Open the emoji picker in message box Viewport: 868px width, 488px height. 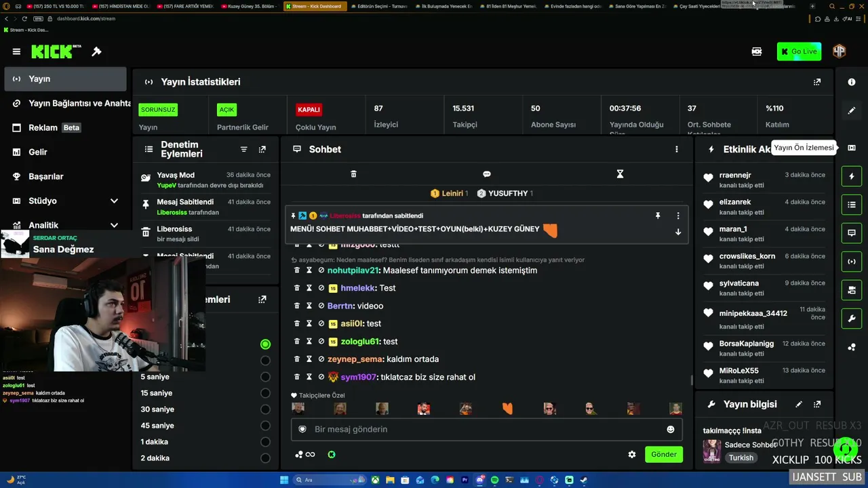671,429
